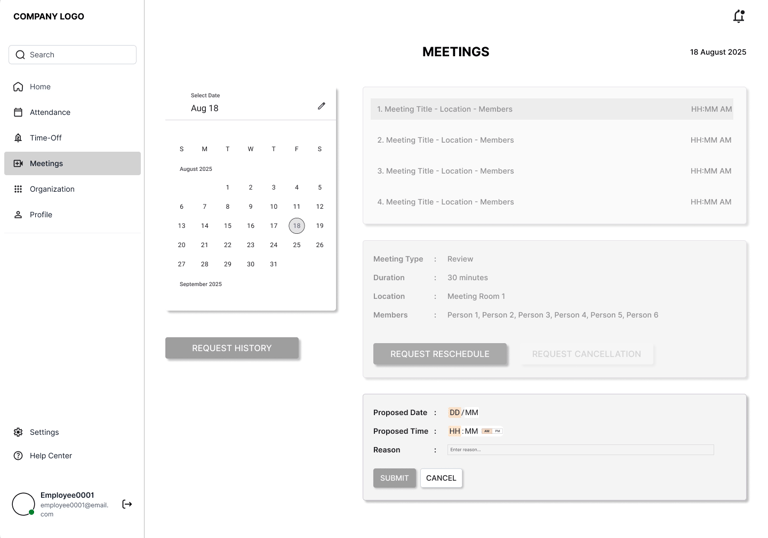This screenshot has height=538, width=768.
Task: Submit the reschedule request
Action: pyautogui.click(x=394, y=478)
